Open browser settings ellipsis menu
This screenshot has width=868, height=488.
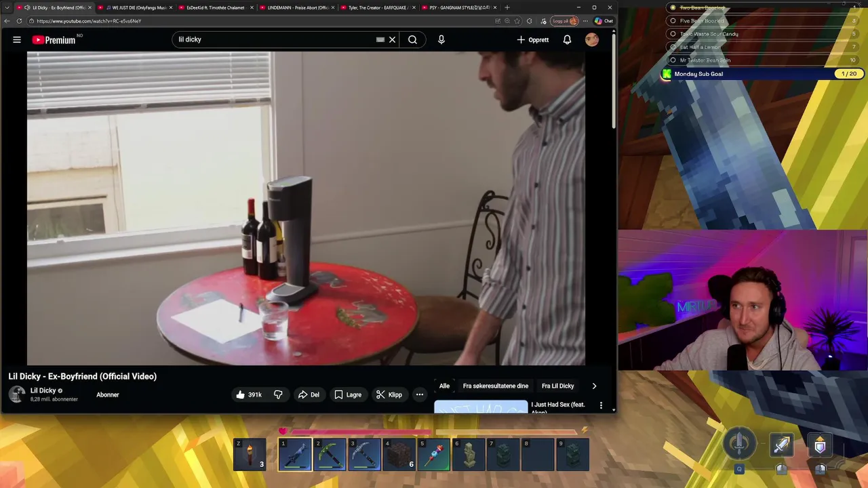coord(586,21)
